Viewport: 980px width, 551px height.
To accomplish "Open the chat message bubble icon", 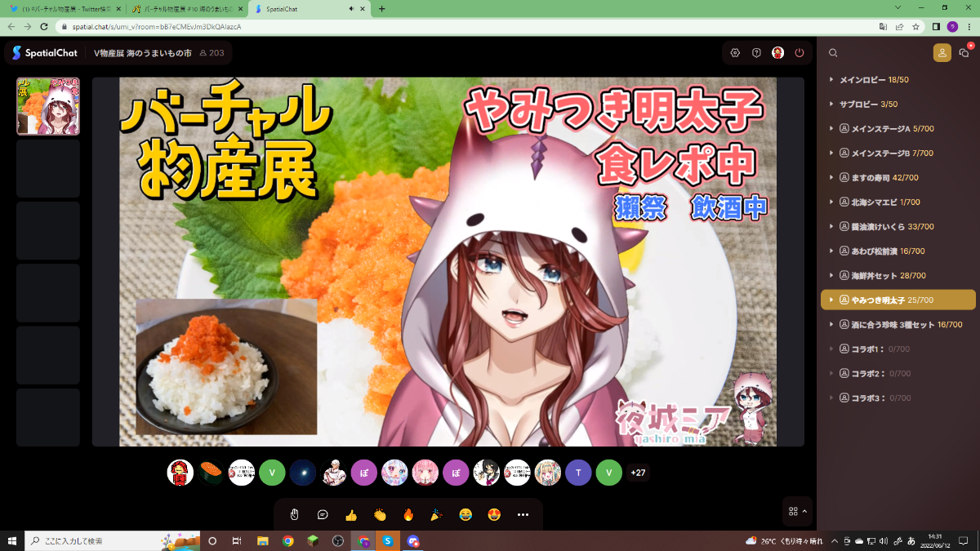I will point(323,514).
